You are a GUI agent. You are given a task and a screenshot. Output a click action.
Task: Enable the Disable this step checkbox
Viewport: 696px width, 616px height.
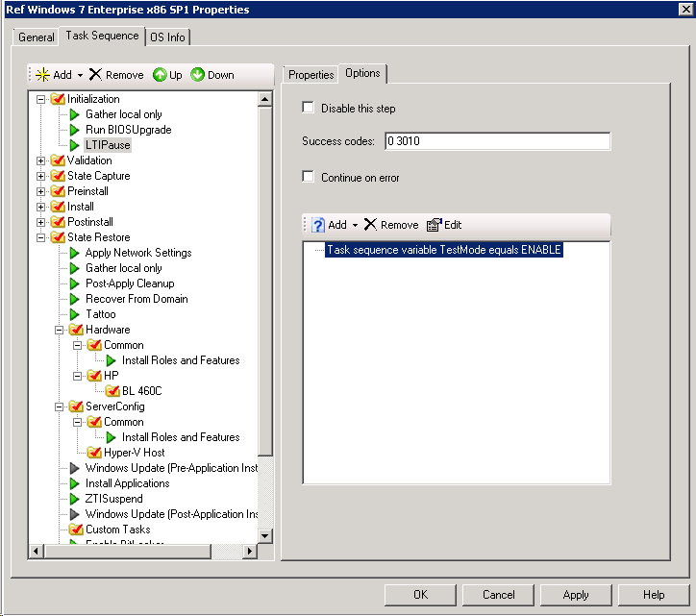309,109
